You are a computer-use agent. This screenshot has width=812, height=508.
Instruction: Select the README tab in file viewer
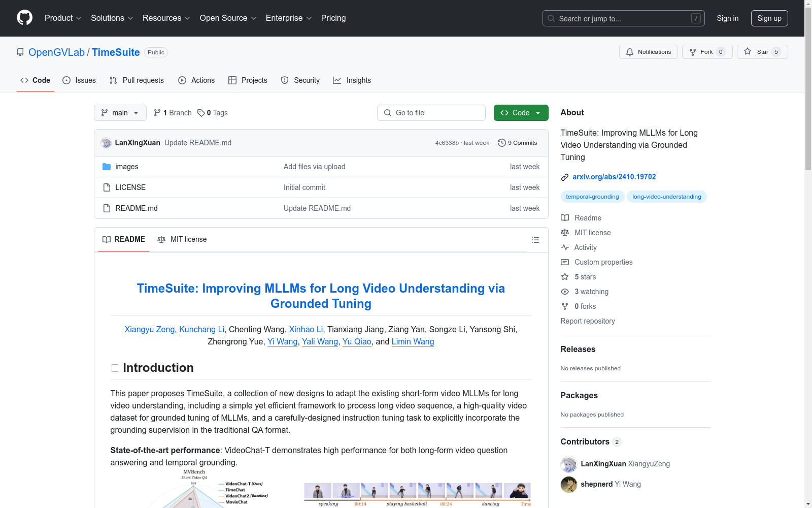tap(124, 239)
